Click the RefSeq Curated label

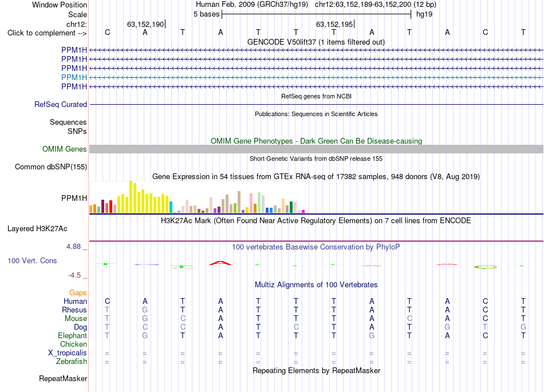61,104
